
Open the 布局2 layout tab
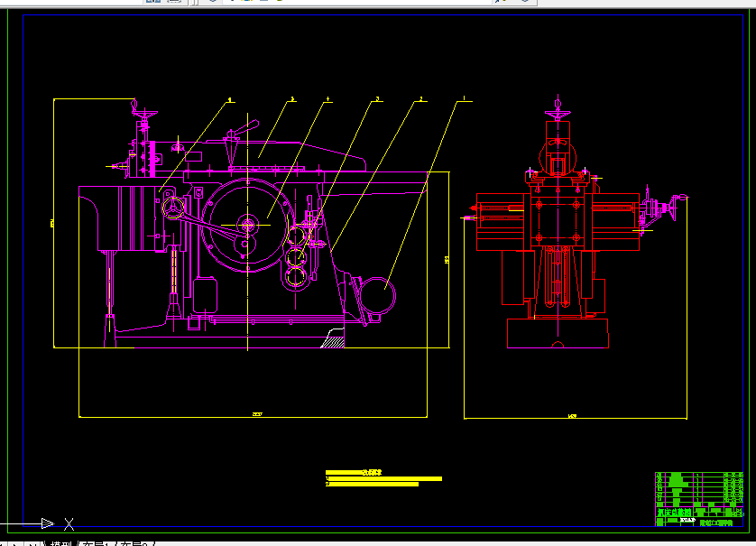(134, 544)
